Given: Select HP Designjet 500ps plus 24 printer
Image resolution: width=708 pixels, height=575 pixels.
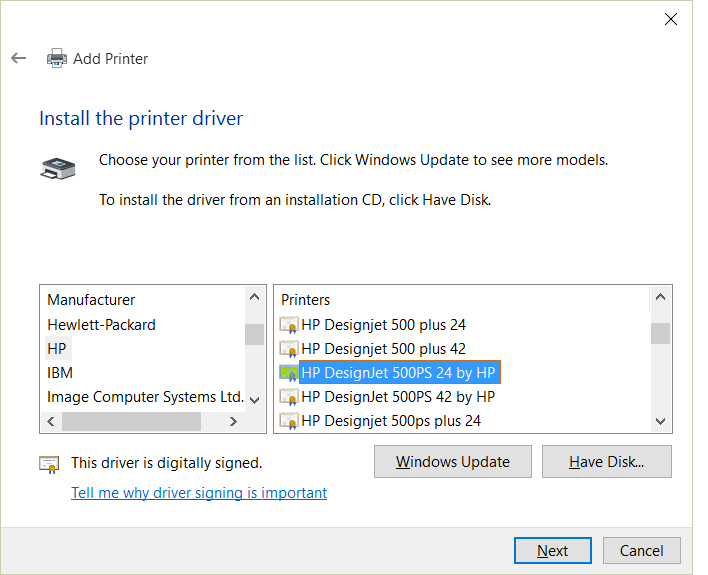Looking at the screenshot, I should pyautogui.click(x=391, y=421).
